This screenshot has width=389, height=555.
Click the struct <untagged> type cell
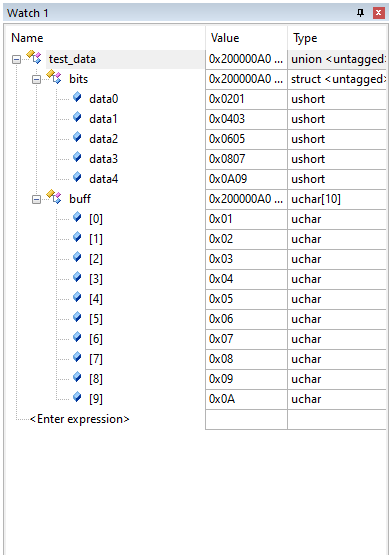[337, 79]
